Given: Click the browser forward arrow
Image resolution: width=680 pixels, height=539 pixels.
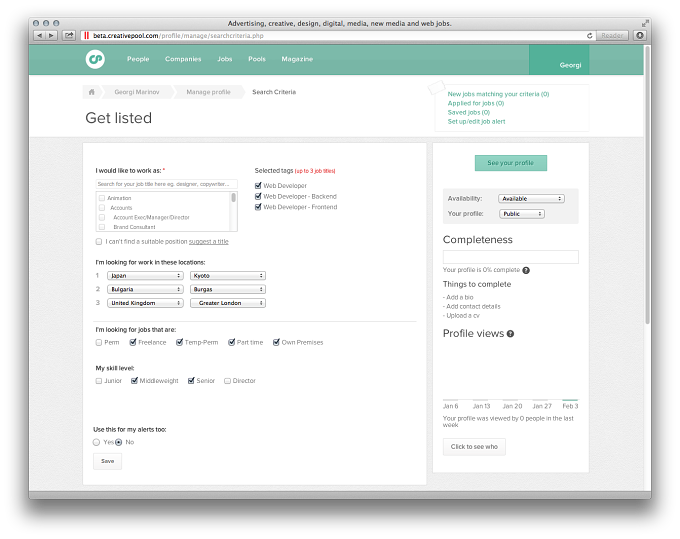Looking at the screenshot, I should [51, 36].
